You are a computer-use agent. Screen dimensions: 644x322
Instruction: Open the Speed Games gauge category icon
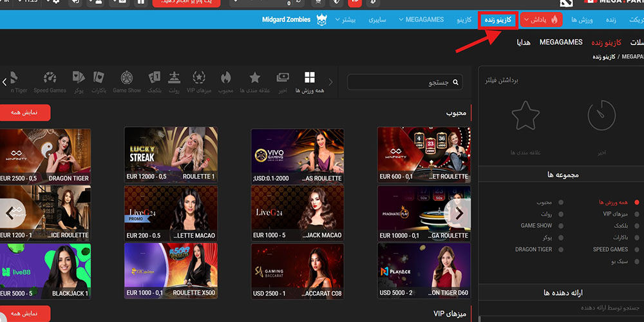pyautogui.click(x=50, y=77)
